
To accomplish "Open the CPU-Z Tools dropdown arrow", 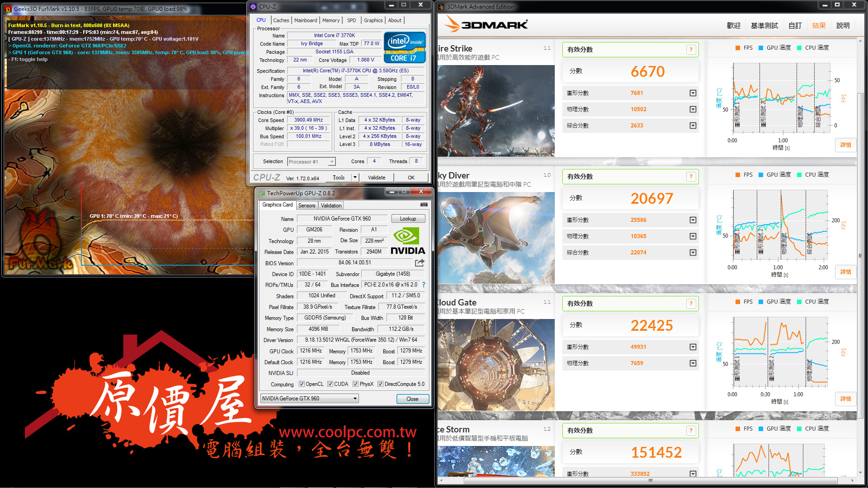I will tap(355, 178).
